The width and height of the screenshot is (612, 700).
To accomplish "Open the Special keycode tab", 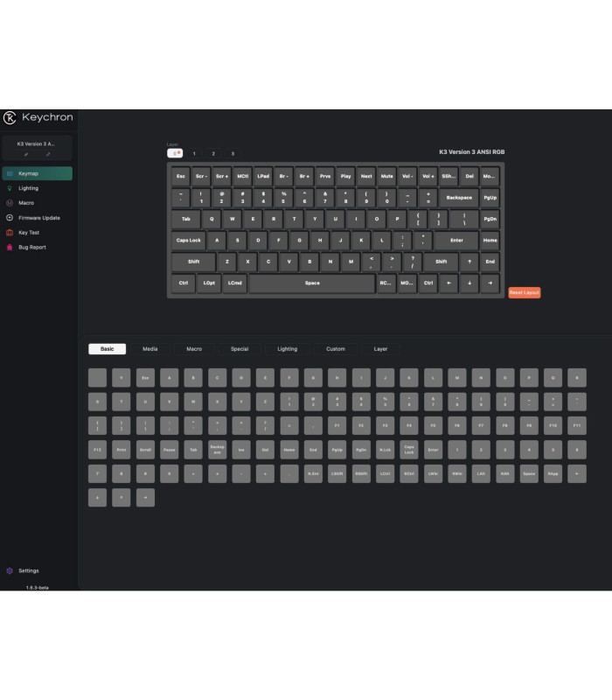I will pyautogui.click(x=240, y=349).
